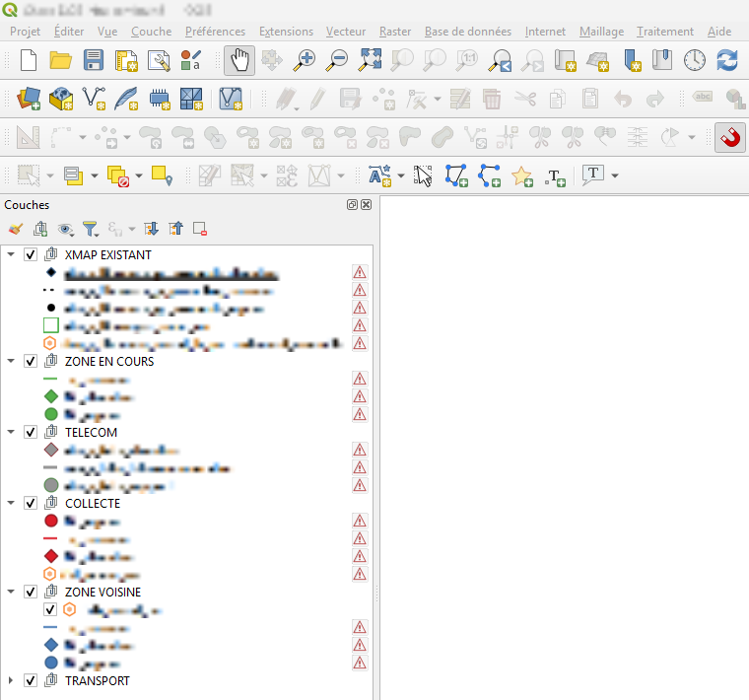
Task: Collapse the XMAP EXISTANT group
Action: [x=11, y=254]
